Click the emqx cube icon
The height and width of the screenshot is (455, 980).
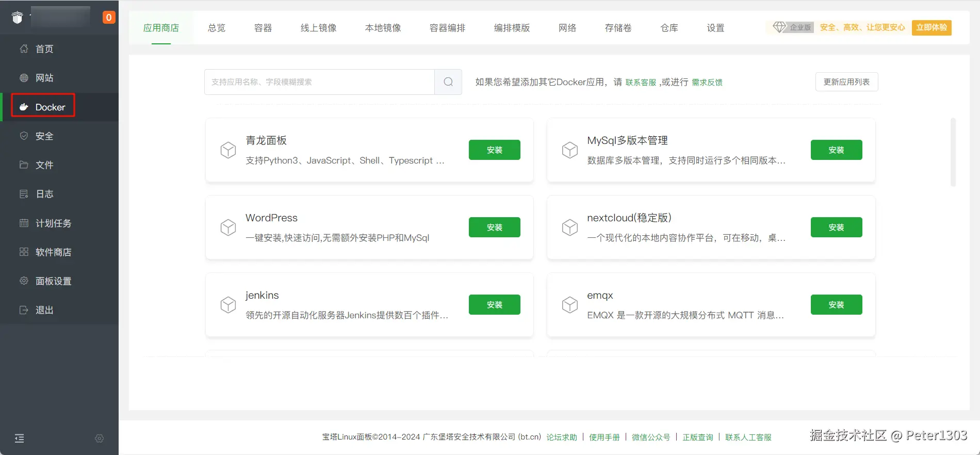click(570, 305)
